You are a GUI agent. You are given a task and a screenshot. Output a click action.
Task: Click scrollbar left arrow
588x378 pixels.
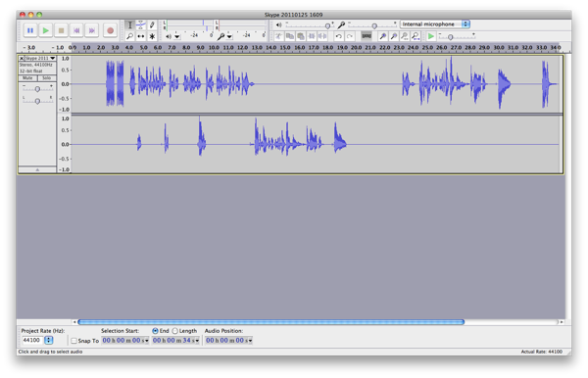tap(74, 322)
